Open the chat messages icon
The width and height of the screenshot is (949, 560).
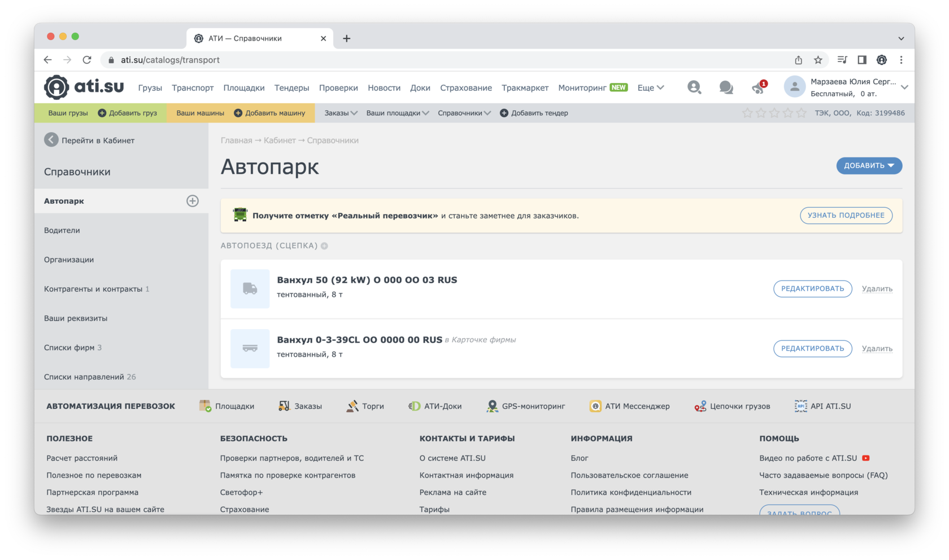coord(726,88)
